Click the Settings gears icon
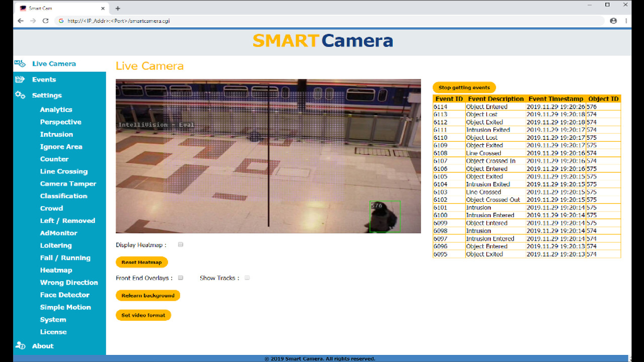Viewport: 644px width, 362px height. (x=20, y=95)
